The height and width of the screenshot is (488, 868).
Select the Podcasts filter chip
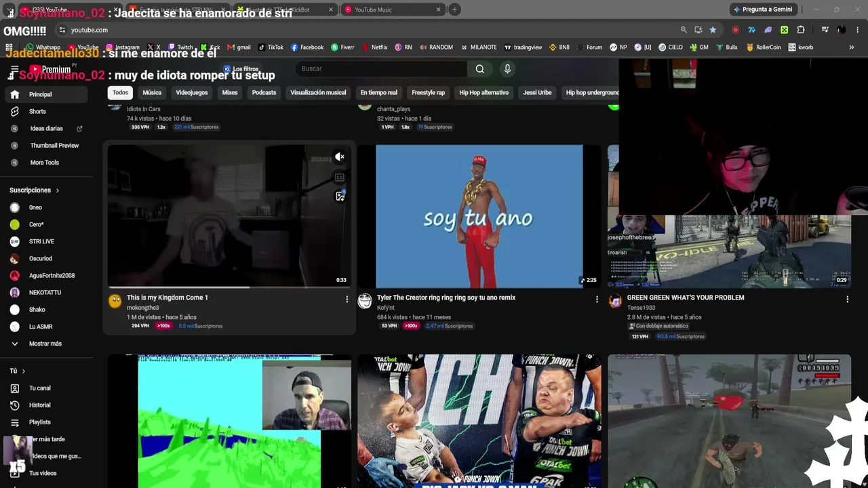(264, 93)
